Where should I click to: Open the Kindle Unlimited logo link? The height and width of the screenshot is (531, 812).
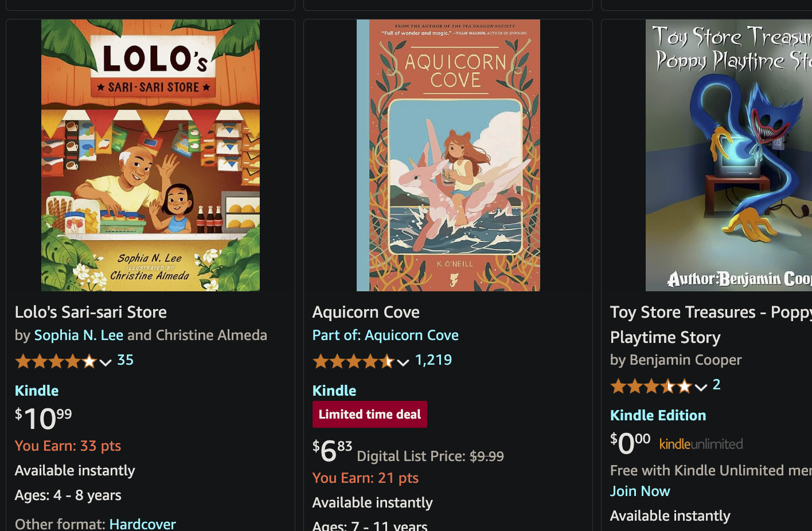click(701, 444)
